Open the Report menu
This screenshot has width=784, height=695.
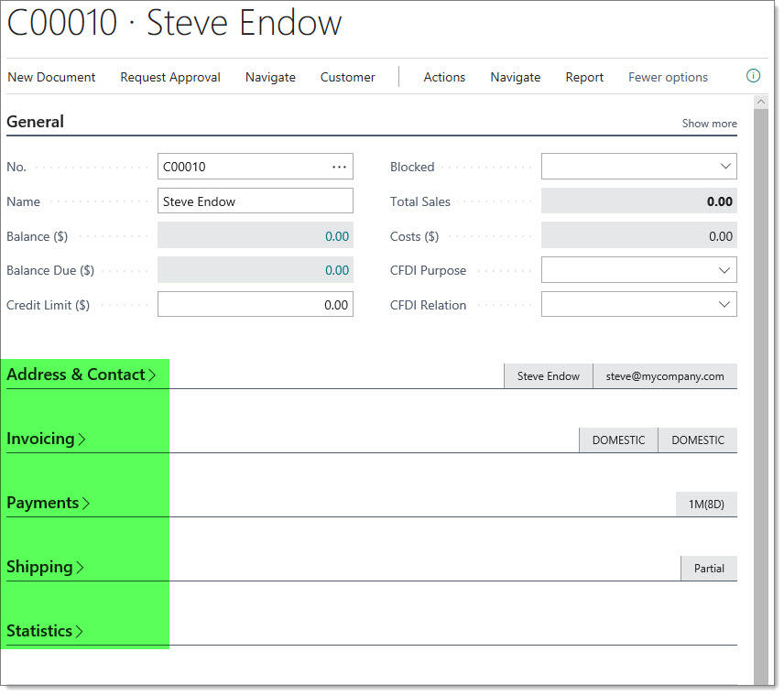[584, 77]
